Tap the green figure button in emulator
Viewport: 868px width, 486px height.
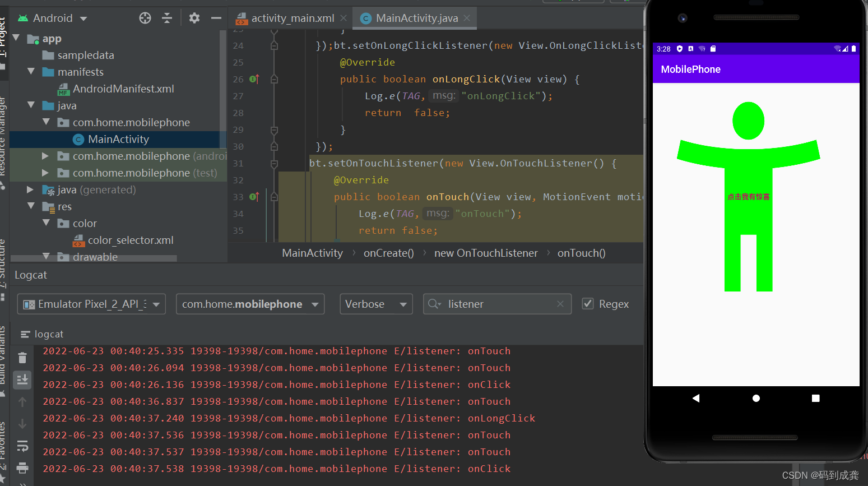point(749,197)
